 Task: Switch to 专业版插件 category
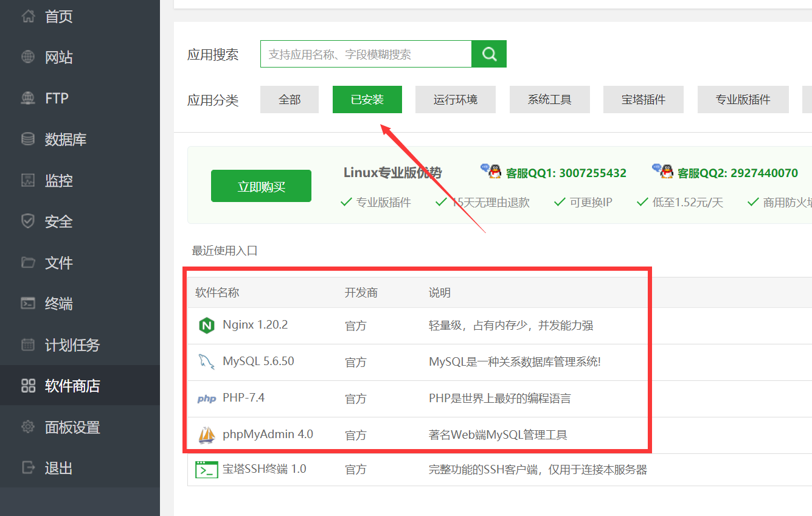click(x=743, y=99)
